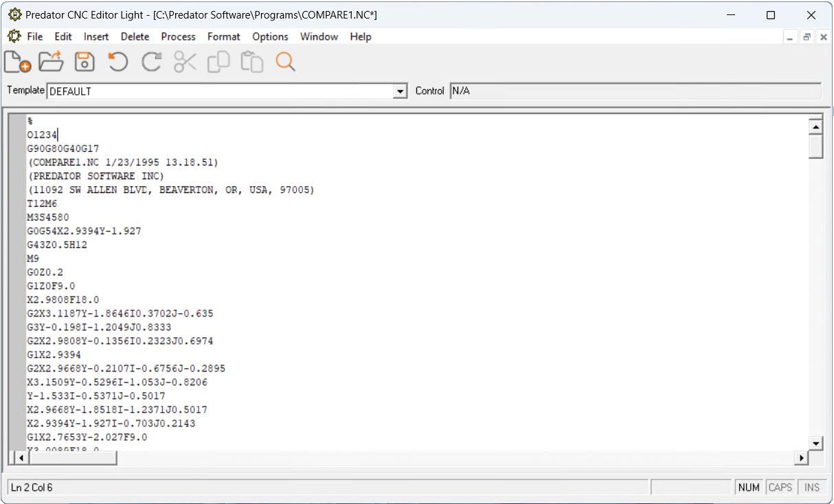Click inside the Control field
Screen dimensions: 834x504
click(x=618, y=90)
